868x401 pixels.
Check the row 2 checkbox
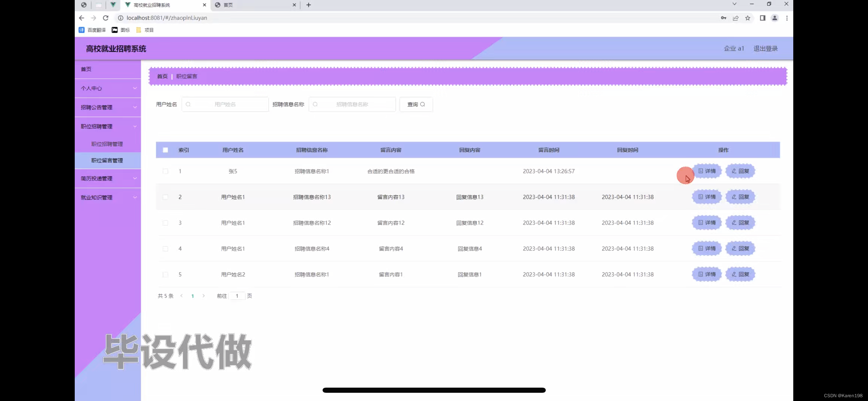tap(165, 197)
